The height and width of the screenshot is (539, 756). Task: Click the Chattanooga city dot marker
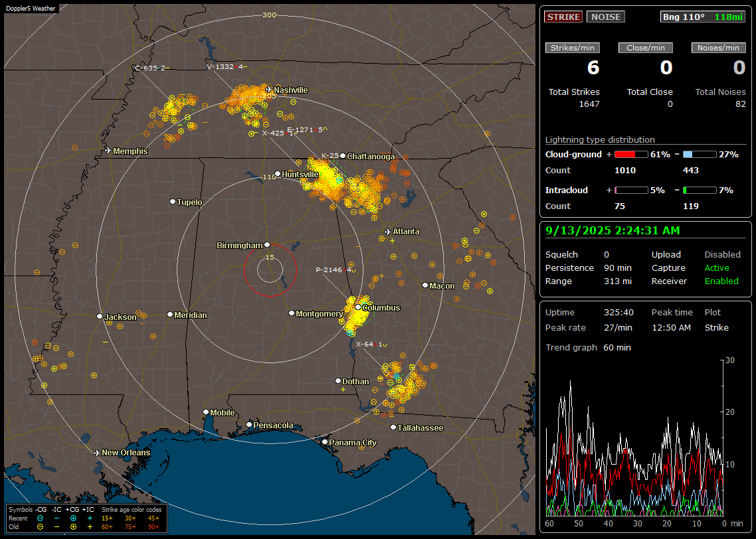343,155
